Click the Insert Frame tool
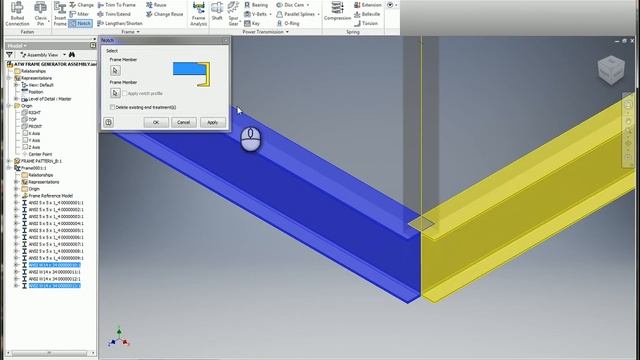640x360 pixels. tap(60, 14)
